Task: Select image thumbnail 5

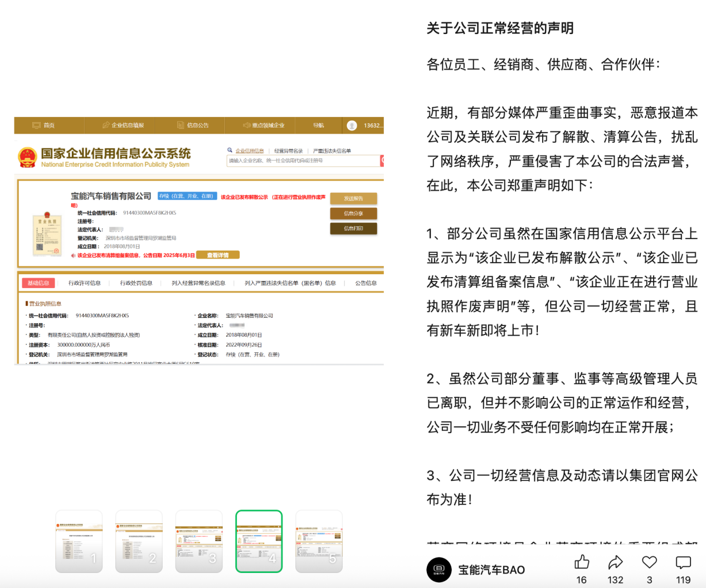Action: pyautogui.click(x=319, y=541)
